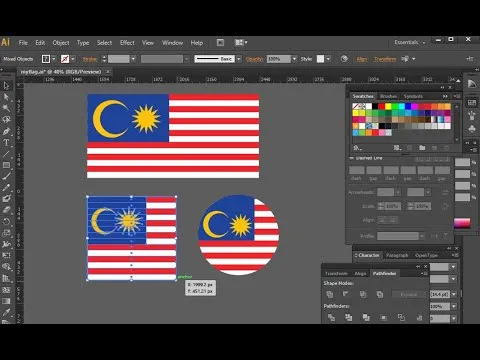Pick the red swatch in Swatches panel
This screenshot has height=360, width=480.
[x=382, y=106]
